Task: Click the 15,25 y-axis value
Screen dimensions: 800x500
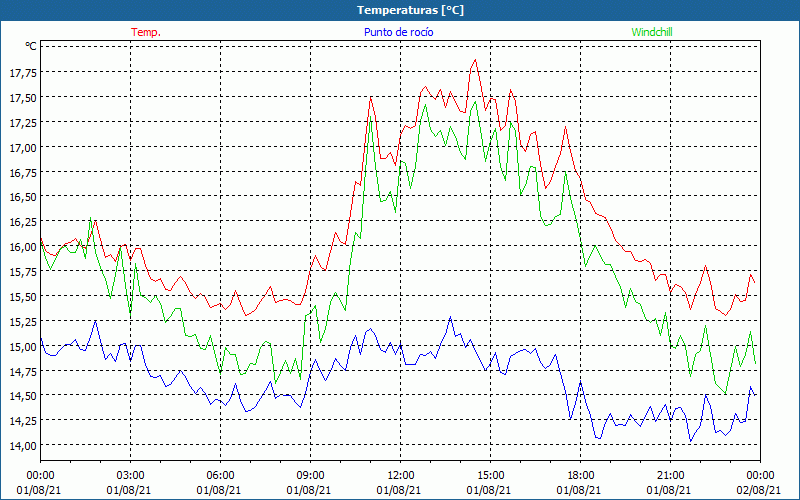Action: click(23, 321)
